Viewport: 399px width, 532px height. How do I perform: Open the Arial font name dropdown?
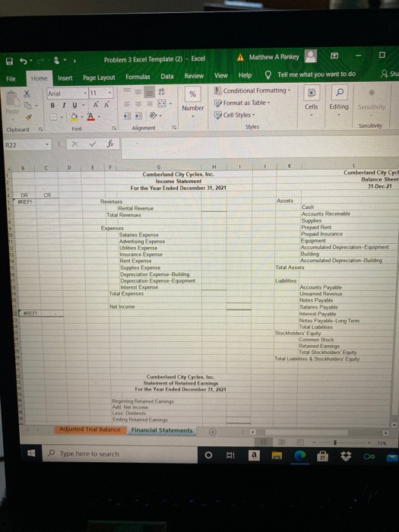(85, 93)
